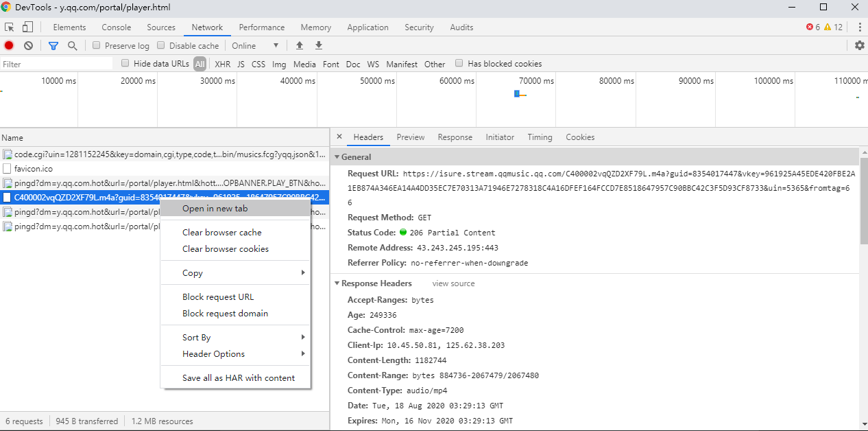
Task: Click the yellow warning count badge
Action: [833, 27]
